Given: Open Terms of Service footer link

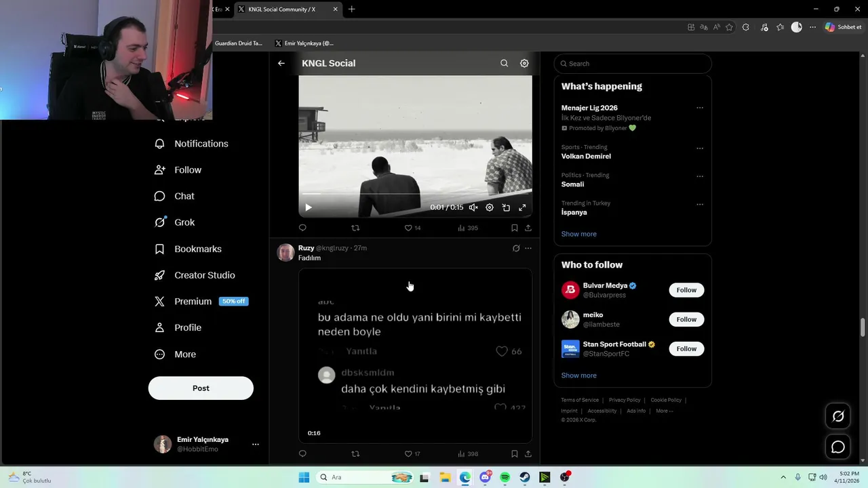Looking at the screenshot, I should pos(580,400).
